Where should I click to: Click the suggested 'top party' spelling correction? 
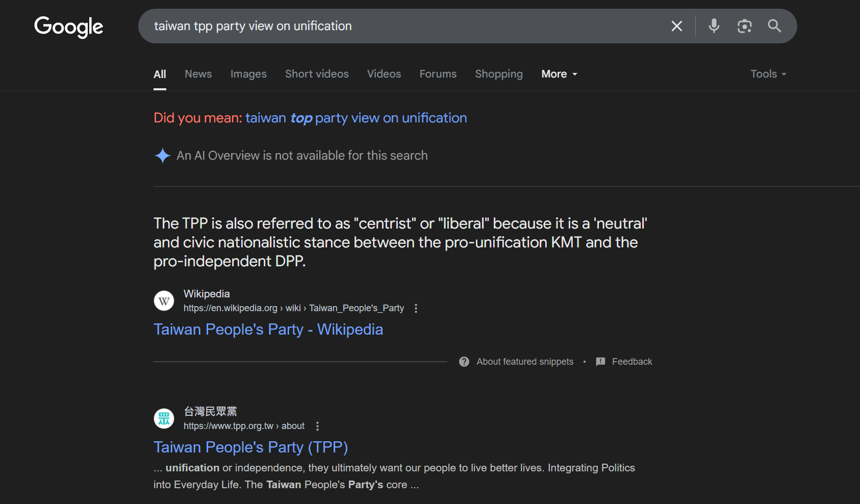(x=356, y=118)
